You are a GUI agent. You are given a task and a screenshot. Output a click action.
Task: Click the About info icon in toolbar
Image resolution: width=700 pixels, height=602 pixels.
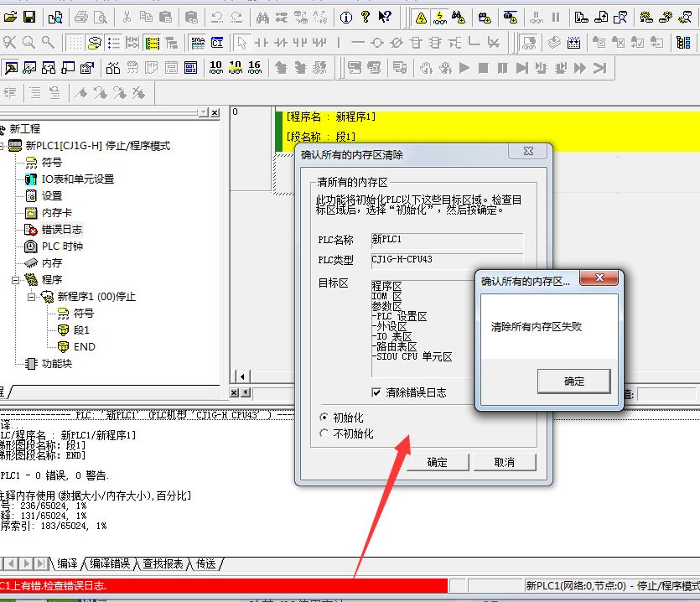[x=345, y=17]
